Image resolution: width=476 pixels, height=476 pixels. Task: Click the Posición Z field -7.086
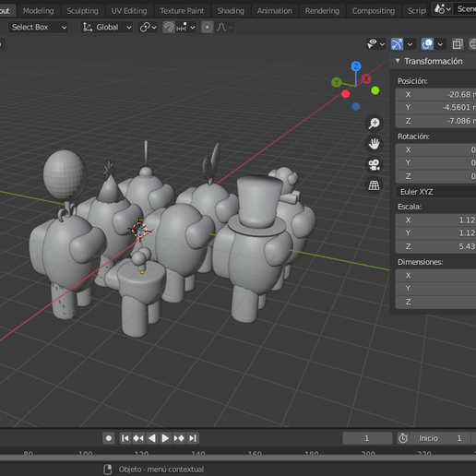[x=435, y=121]
